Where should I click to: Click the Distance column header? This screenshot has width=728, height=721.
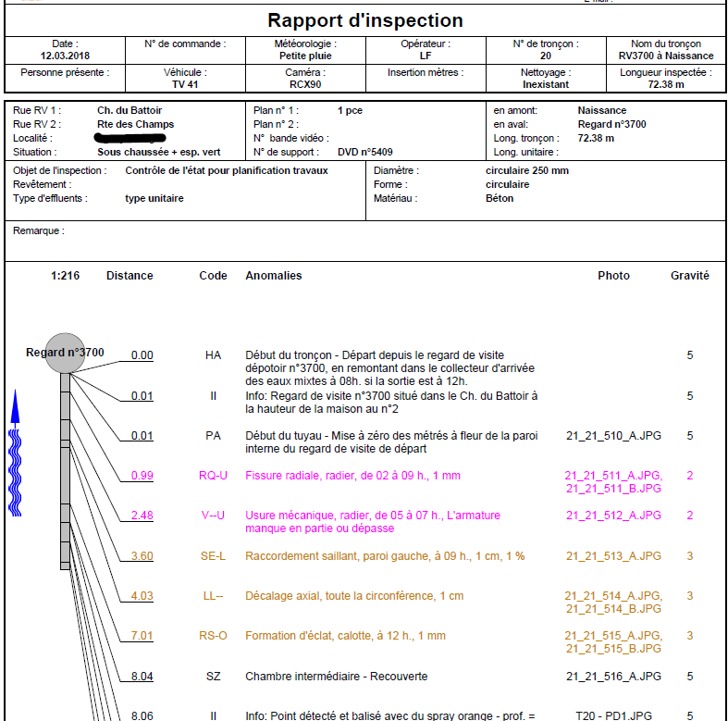(130, 276)
